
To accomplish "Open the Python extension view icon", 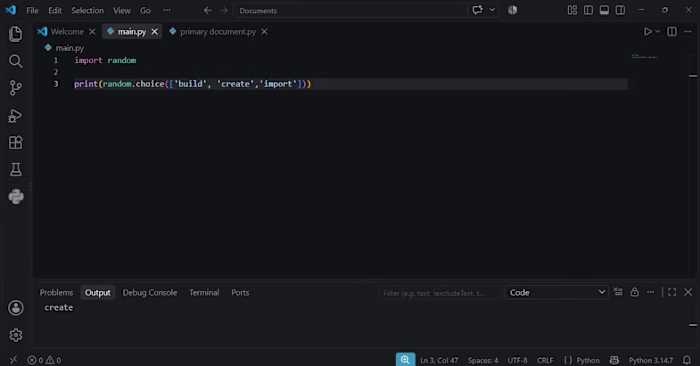I will pyautogui.click(x=16, y=196).
